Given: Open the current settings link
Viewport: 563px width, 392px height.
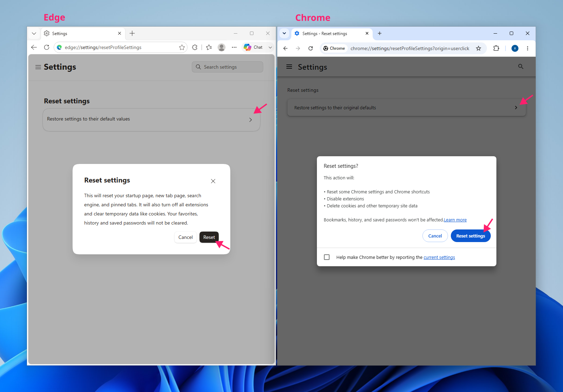Looking at the screenshot, I should (439, 257).
